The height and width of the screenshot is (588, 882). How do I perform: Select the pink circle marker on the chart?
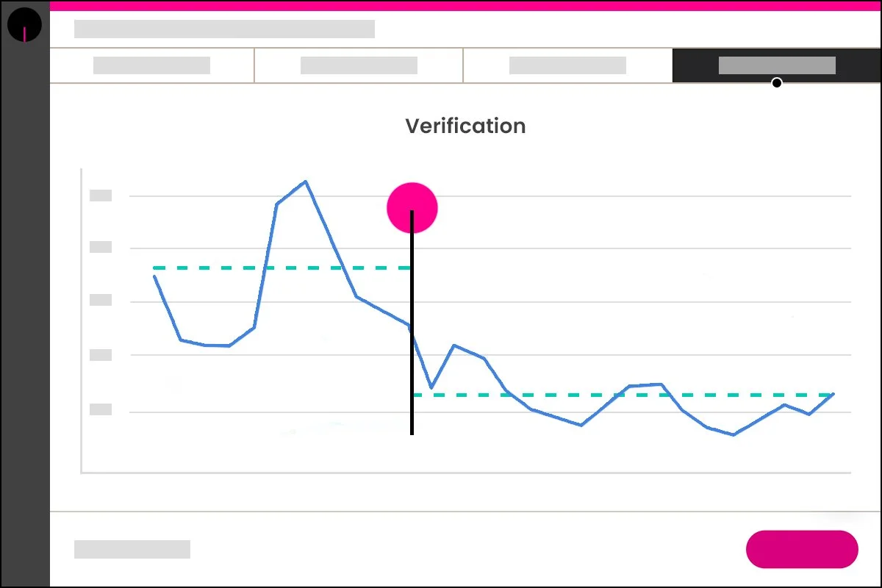coord(412,207)
